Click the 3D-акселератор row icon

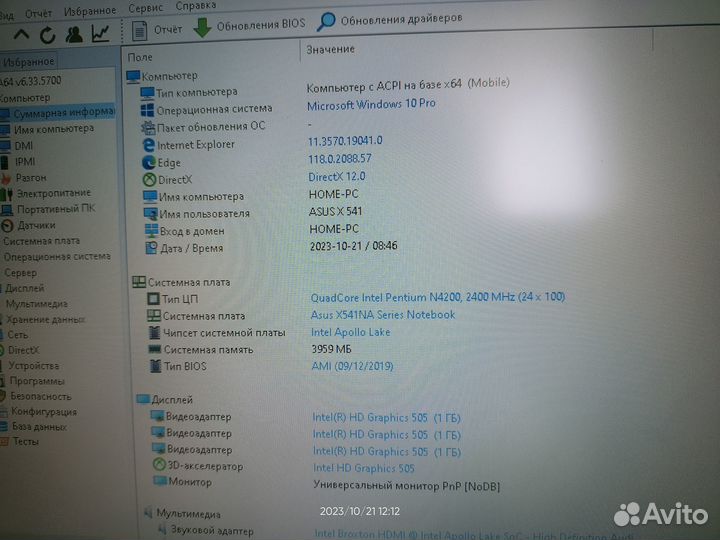click(x=159, y=465)
